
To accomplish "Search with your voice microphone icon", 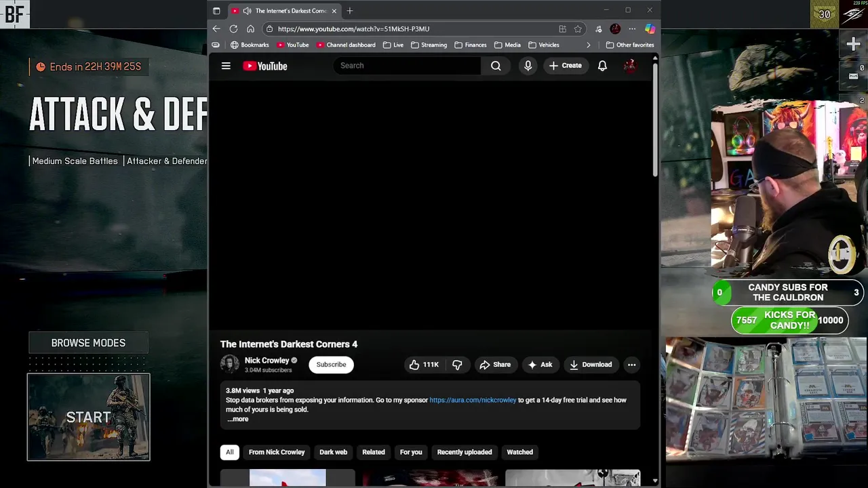I will coord(528,66).
